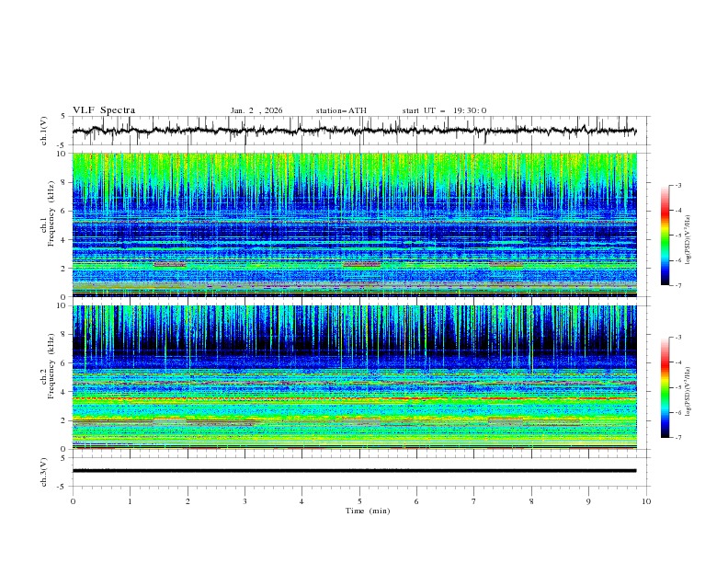The width and height of the screenshot is (728, 563).
Task: Click the "5" tick on the ch.1(V) axis
Action: 63,117
